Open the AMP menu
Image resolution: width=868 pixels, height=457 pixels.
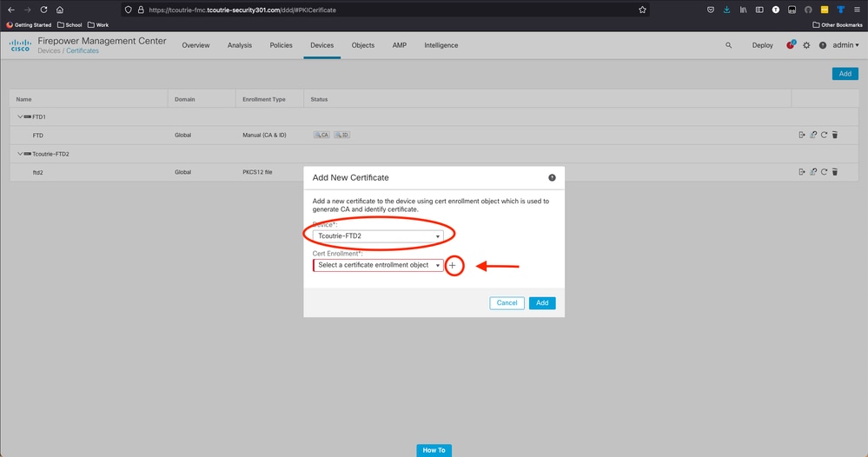tap(400, 45)
